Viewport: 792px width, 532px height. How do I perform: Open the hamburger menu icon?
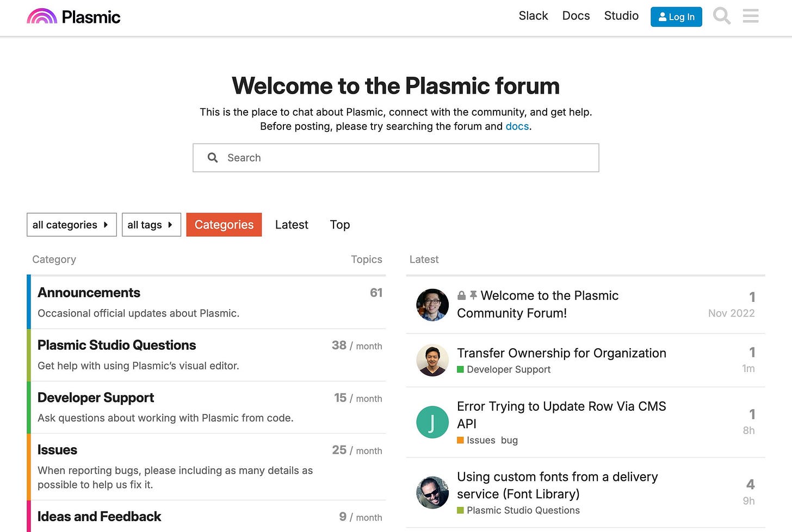point(751,16)
